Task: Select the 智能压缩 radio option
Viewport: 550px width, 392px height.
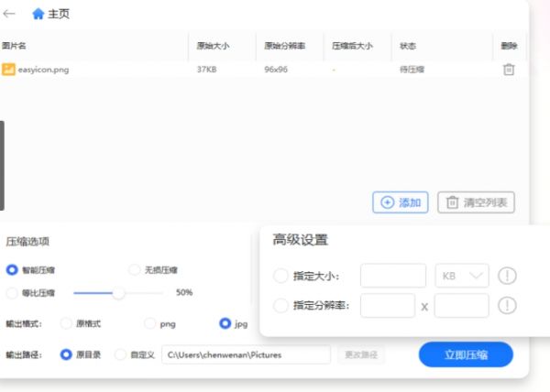Action: (12, 270)
